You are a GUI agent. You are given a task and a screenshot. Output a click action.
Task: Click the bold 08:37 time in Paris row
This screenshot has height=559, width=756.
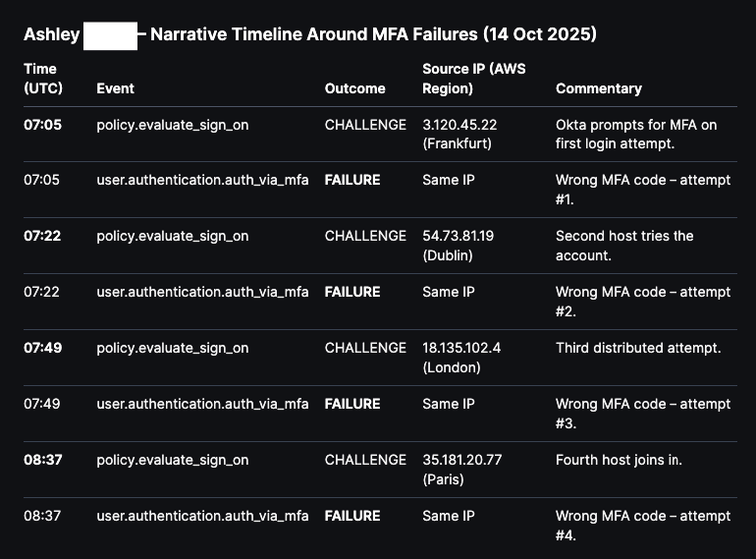(x=42, y=460)
